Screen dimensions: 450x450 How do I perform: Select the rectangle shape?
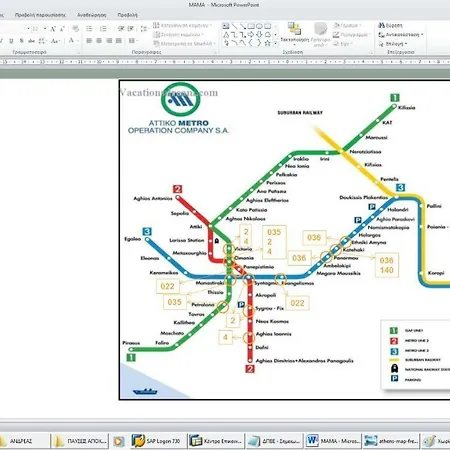tap(251, 26)
